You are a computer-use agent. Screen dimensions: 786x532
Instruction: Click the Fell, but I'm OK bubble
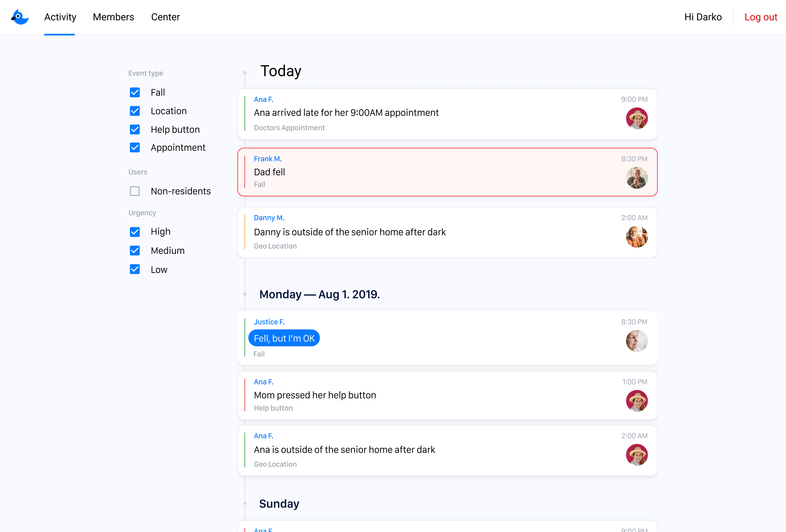(284, 338)
